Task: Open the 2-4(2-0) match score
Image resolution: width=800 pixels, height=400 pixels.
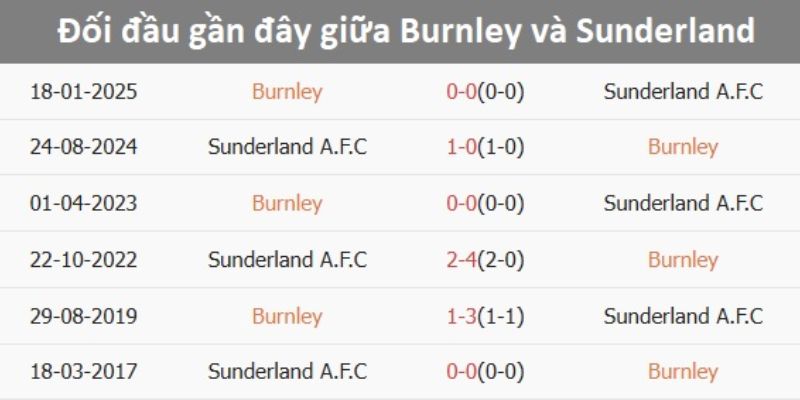Action: tap(485, 260)
